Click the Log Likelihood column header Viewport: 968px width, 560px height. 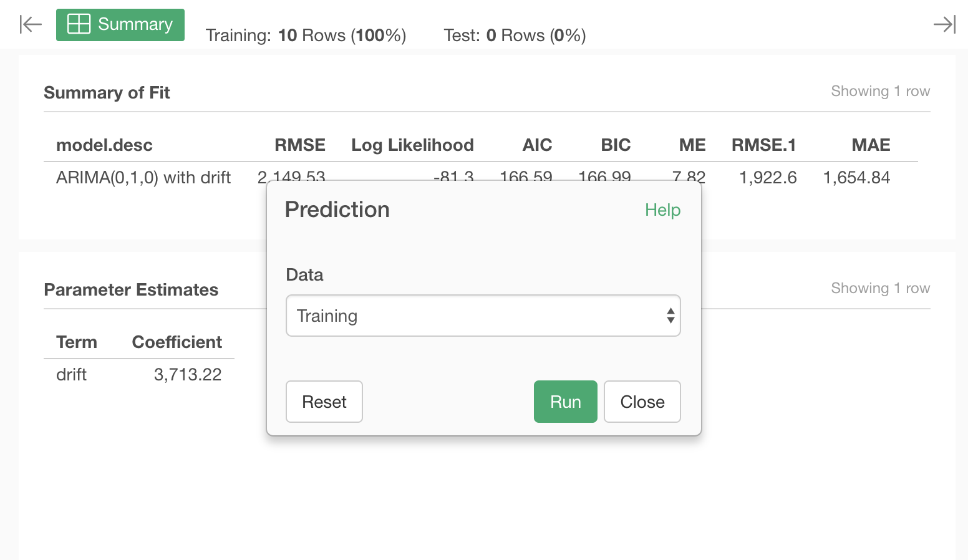[x=412, y=145]
